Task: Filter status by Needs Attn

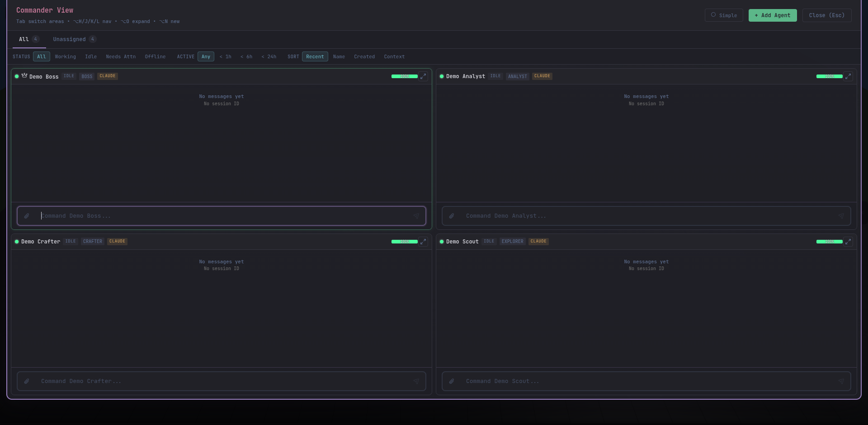Action: 121,56
